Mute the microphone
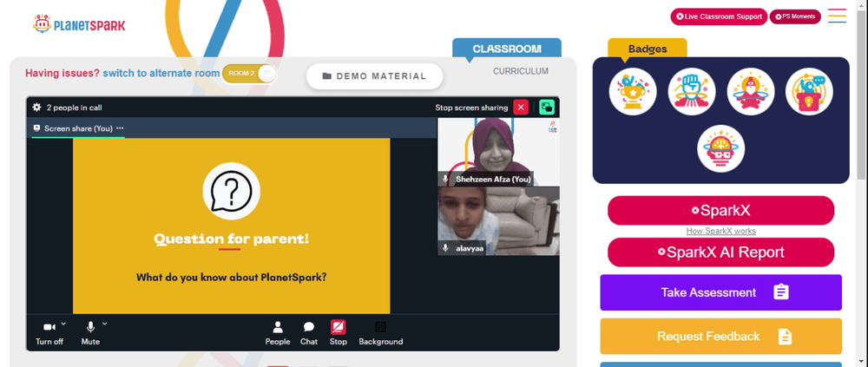Image resolution: width=868 pixels, height=367 pixels. click(x=90, y=332)
